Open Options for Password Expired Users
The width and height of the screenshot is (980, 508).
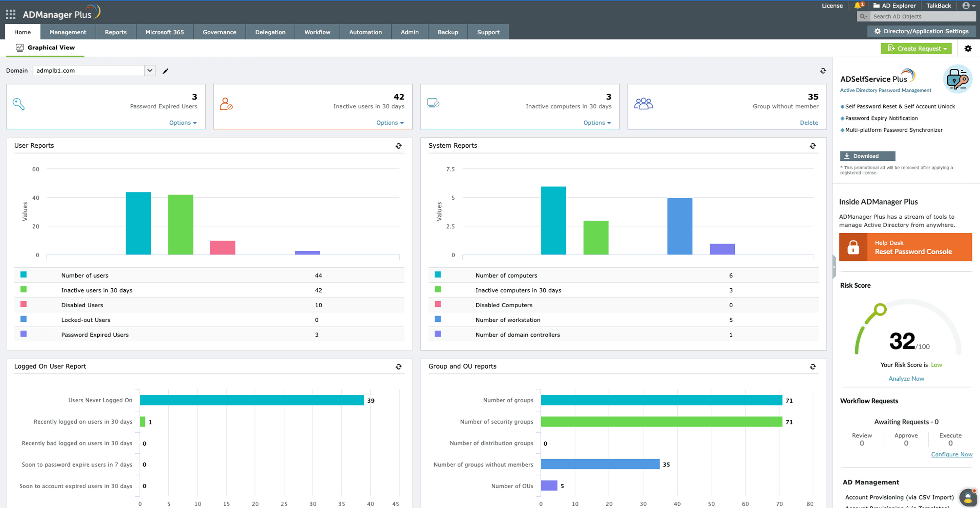[x=183, y=122]
